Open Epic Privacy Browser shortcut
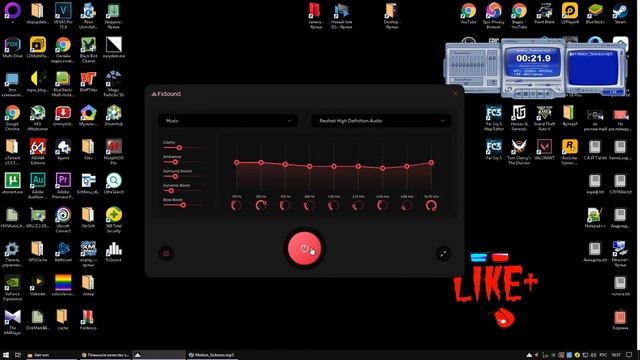640x360 pixels. point(493,16)
